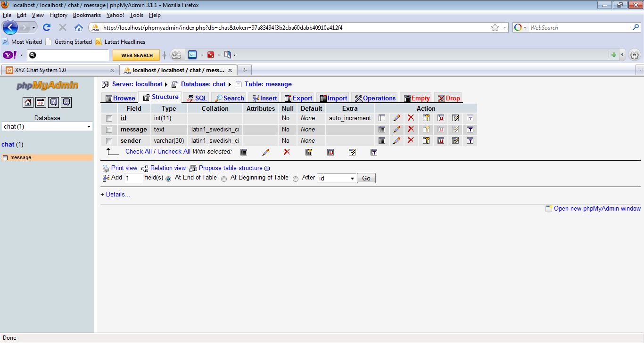644x343 pixels.
Task: Click inside the Add field(s) input box
Action: [133, 178]
